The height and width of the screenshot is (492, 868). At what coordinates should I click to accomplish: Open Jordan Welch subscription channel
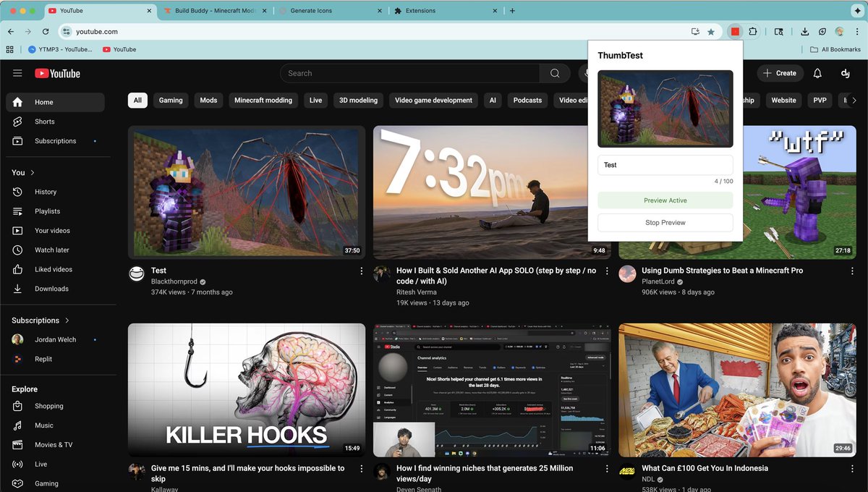(55, 339)
